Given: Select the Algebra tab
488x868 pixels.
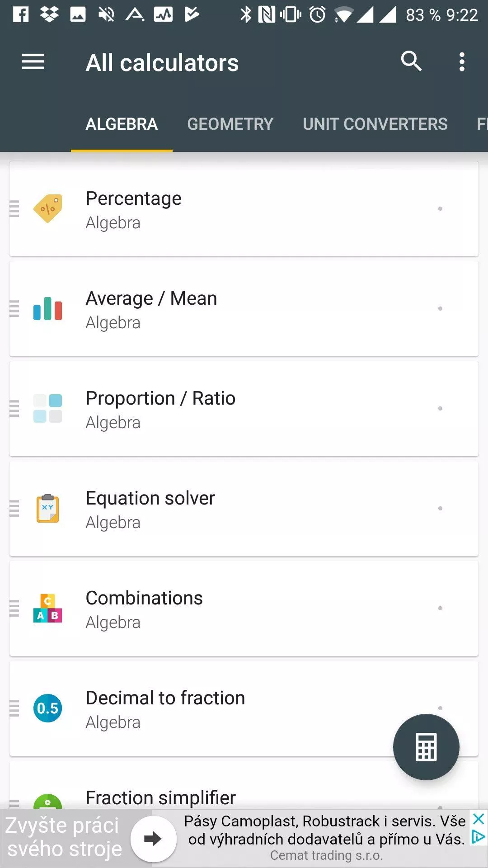Looking at the screenshot, I should (122, 124).
